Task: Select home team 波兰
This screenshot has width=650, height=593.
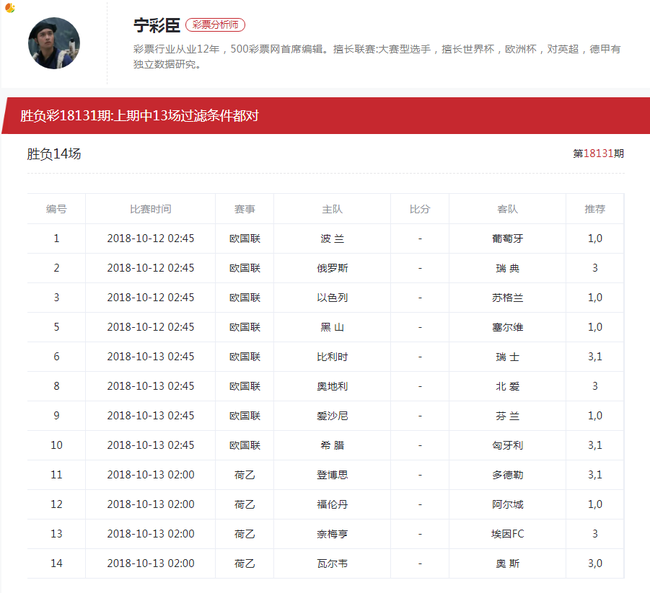Action: click(x=332, y=238)
